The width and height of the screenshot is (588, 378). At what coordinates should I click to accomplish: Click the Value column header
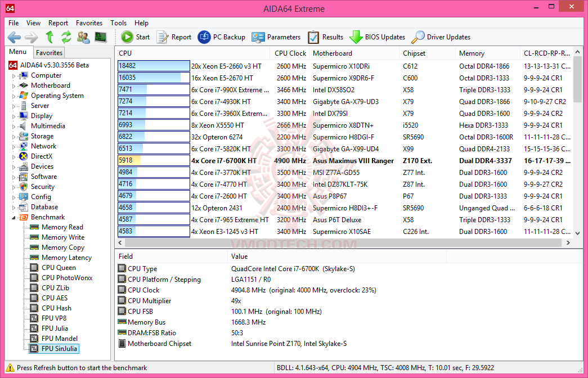[336, 256]
